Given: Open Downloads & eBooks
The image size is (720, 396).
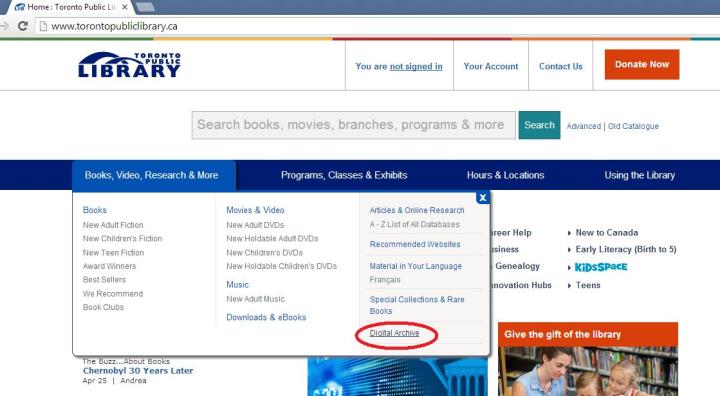Looking at the screenshot, I should (x=266, y=317).
